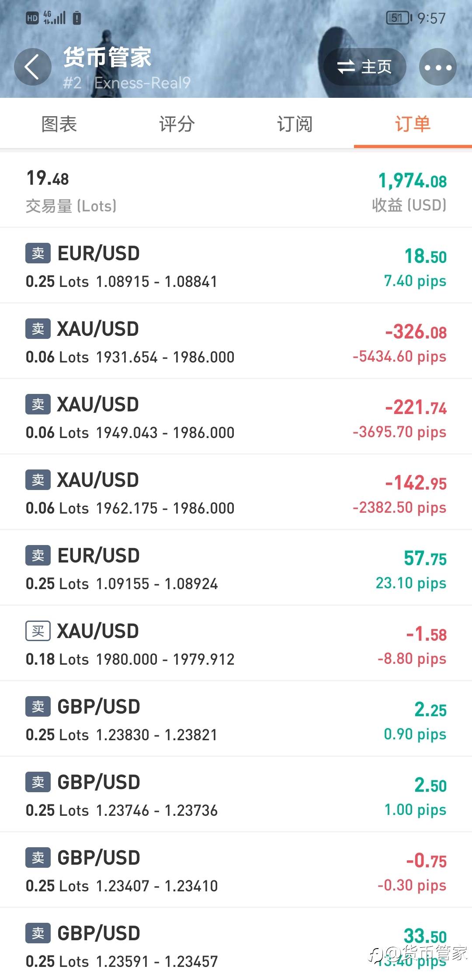Image resolution: width=472 pixels, height=980 pixels.
Task: Tap the 货币管家 account title
Action: pyautogui.click(x=108, y=57)
